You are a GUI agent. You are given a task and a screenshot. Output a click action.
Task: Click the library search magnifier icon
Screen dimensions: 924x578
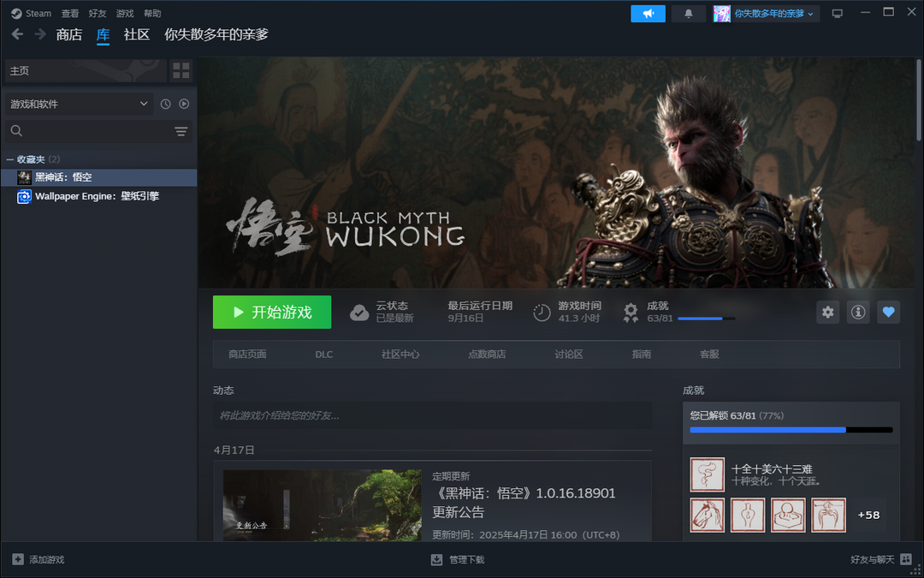tap(16, 131)
